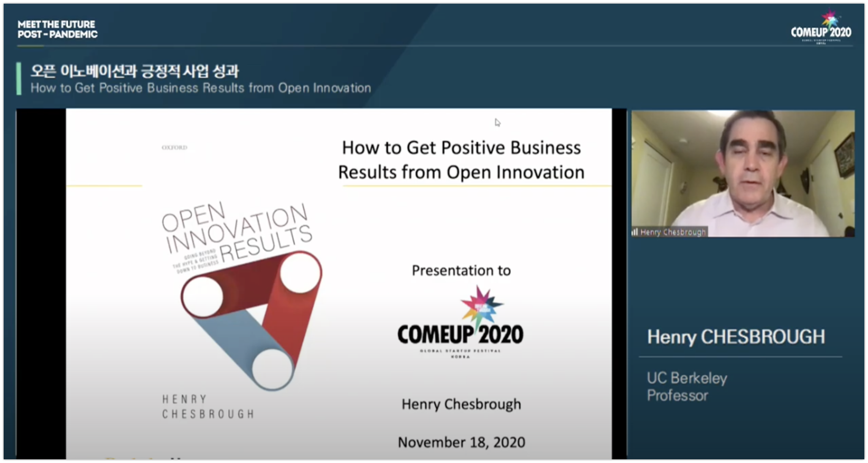The height and width of the screenshot is (463, 868).
Task: Click the Korean session title "오픈 이노베이션과 긍정적 사업 성과"
Action: click(134, 71)
